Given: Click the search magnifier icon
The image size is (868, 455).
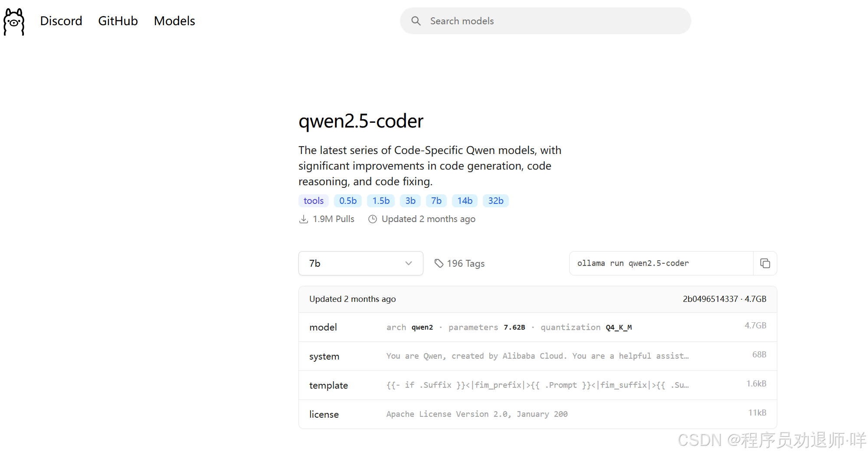Looking at the screenshot, I should (x=416, y=21).
